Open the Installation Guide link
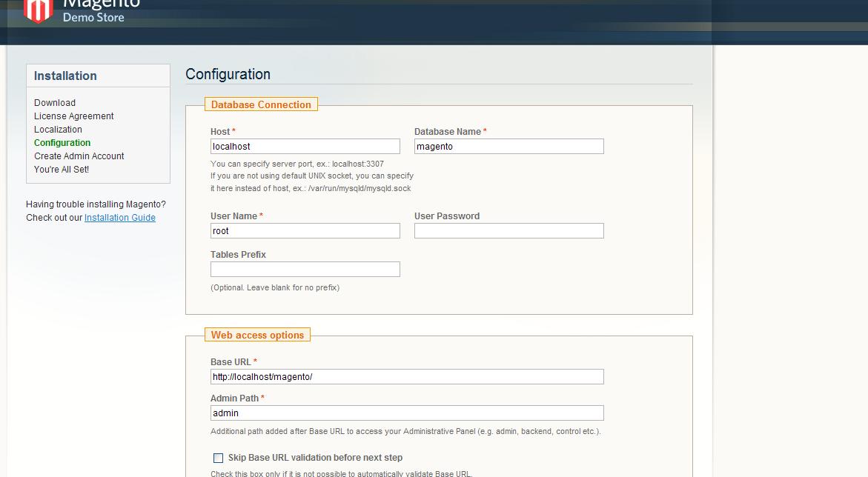868x477 pixels. pyautogui.click(x=120, y=218)
